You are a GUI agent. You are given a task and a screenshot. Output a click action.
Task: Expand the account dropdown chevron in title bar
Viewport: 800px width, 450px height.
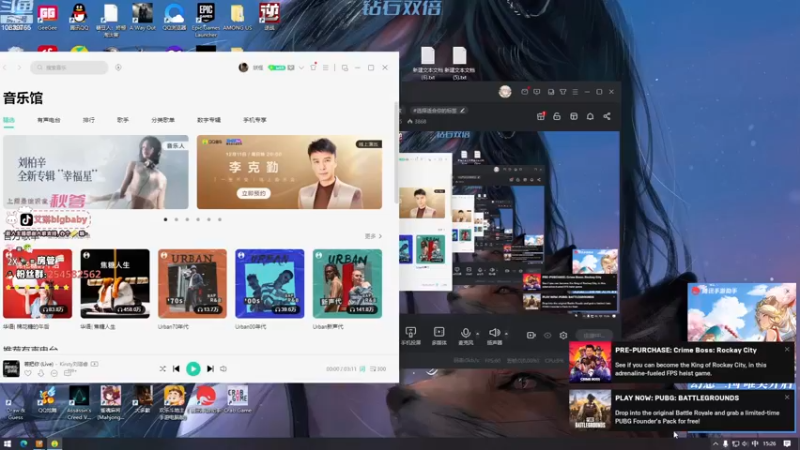302,67
